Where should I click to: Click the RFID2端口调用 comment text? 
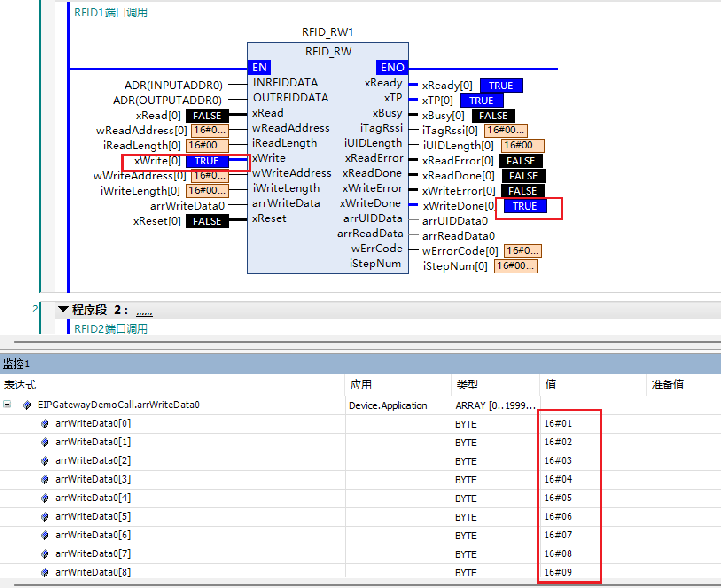pos(110,328)
